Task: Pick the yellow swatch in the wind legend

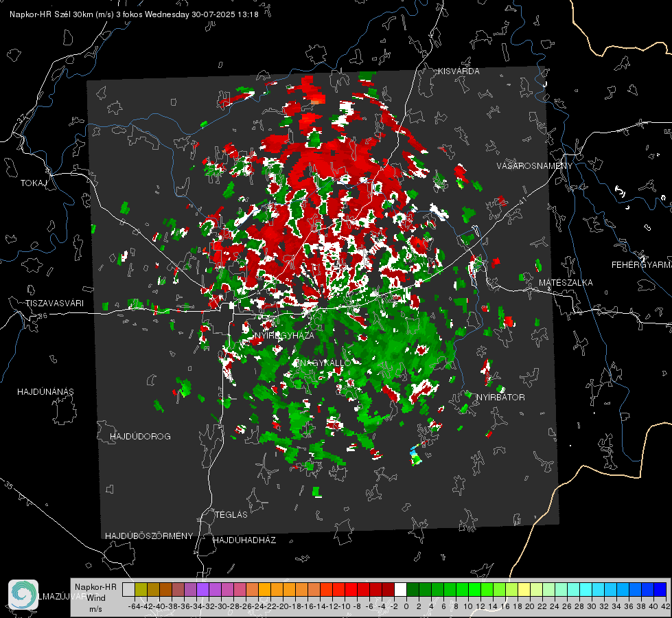Action: (524, 589)
